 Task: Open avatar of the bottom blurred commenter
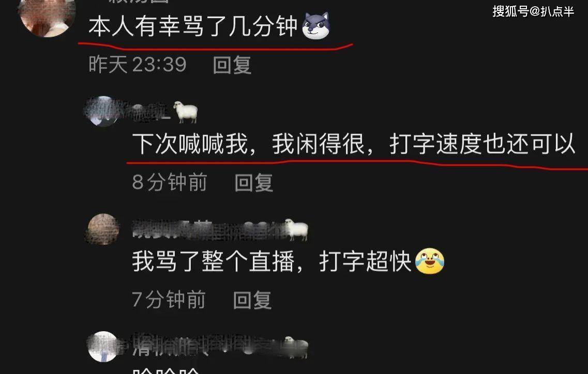pos(103,347)
